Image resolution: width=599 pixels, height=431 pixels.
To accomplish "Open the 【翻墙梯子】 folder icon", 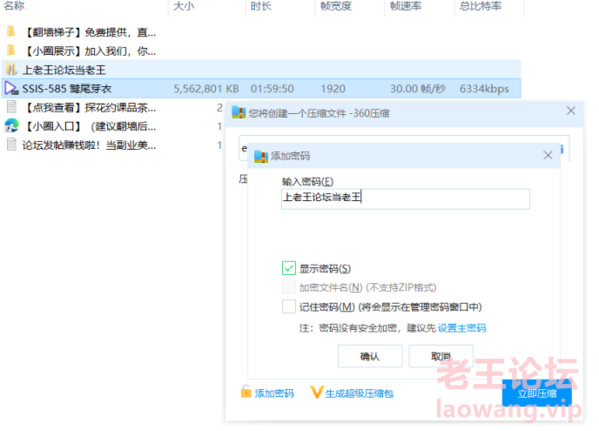I will click(11, 32).
